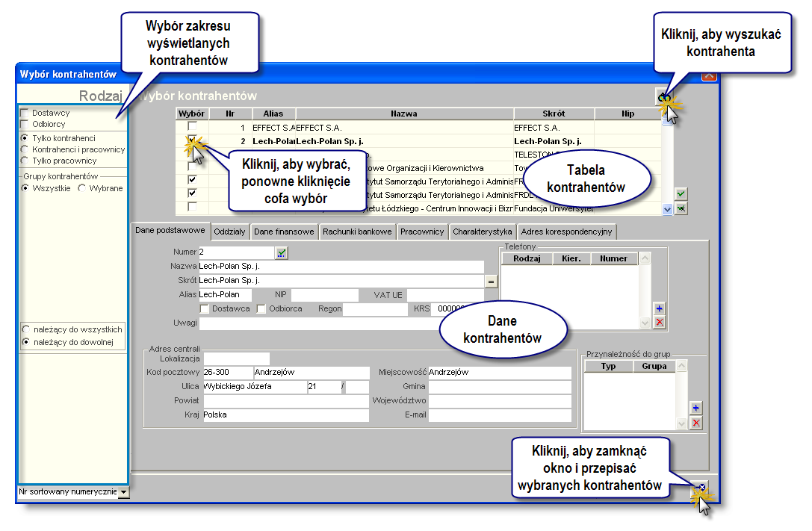Toggle the Odbiorcy checkbox
Screen dimensions: 812x531
(24, 124)
